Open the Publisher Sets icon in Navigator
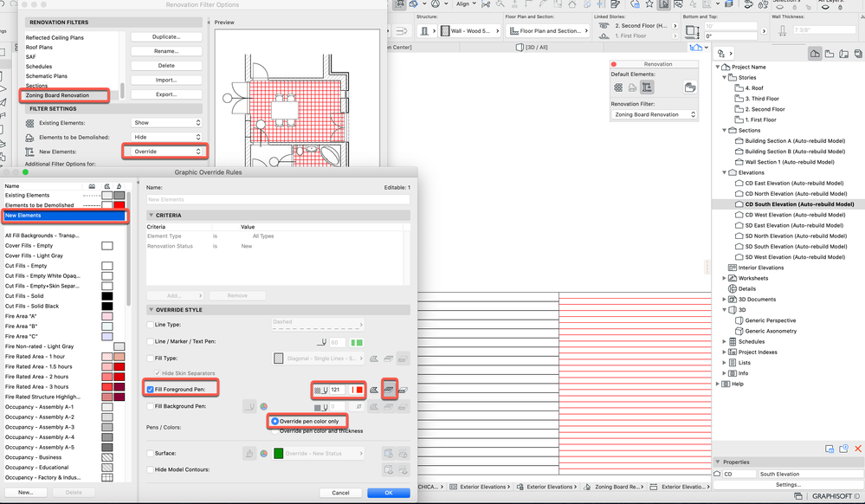This screenshot has width=865, height=504. point(858,54)
